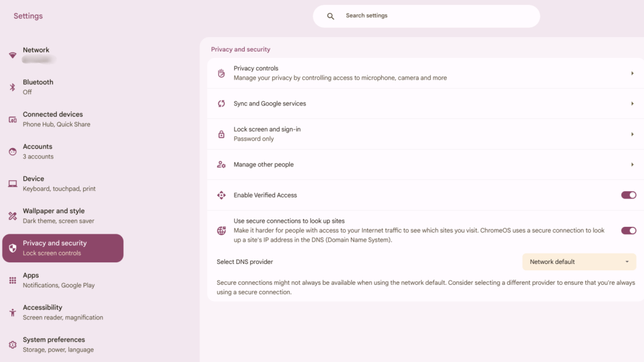This screenshot has width=644, height=362.
Task: Click the Bluetooth icon in sidebar
Action: coord(12,86)
